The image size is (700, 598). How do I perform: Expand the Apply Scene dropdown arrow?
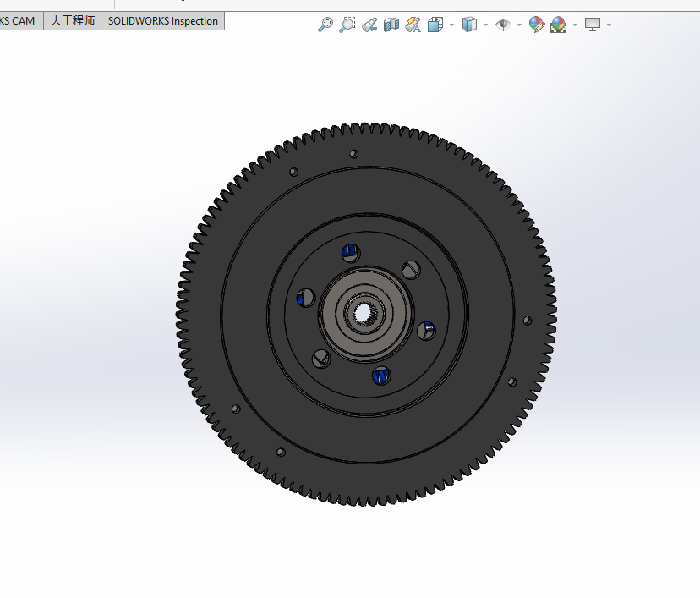tap(575, 25)
